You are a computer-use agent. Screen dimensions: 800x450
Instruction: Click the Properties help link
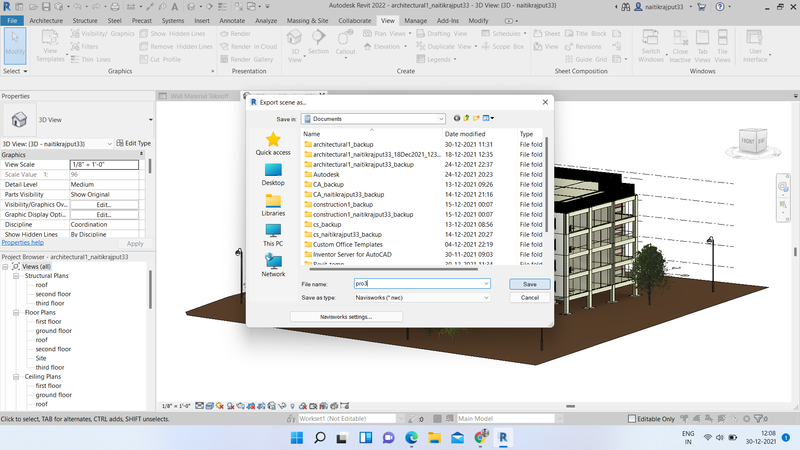pos(22,243)
